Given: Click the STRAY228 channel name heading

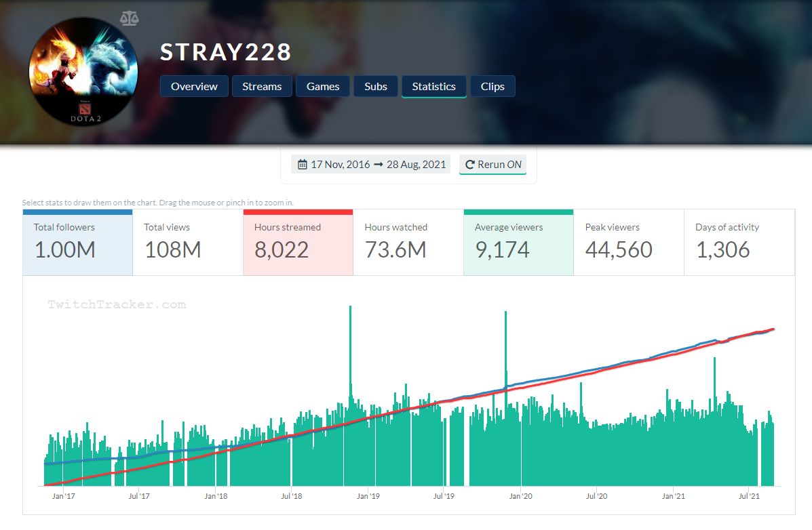Looking at the screenshot, I should [226, 52].
